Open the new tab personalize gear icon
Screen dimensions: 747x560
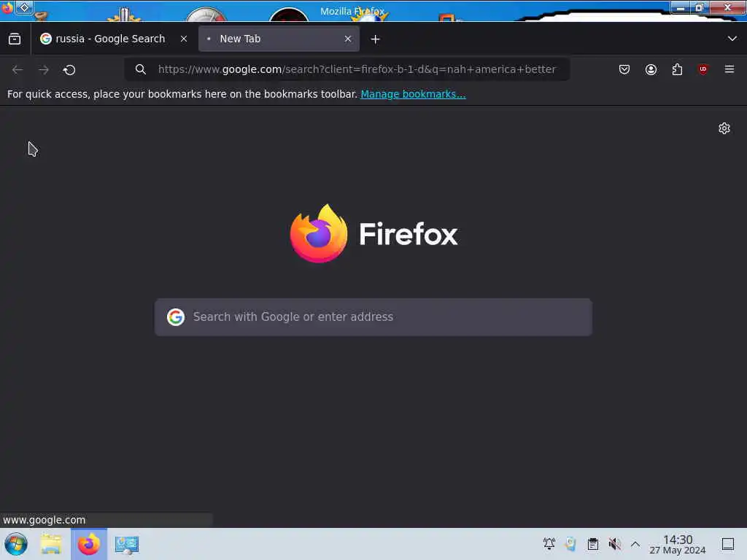point(724,128)
